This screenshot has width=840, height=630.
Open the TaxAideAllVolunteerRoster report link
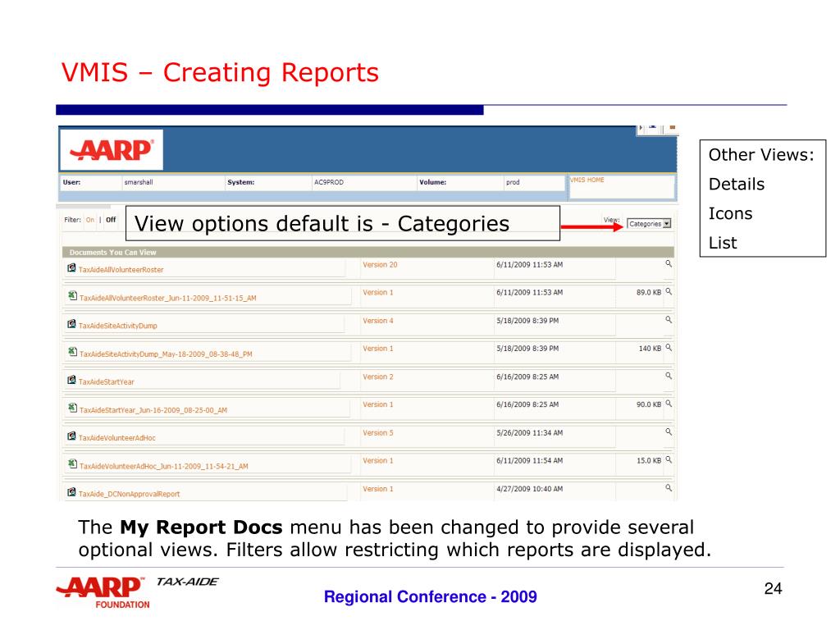coord(121,269)
